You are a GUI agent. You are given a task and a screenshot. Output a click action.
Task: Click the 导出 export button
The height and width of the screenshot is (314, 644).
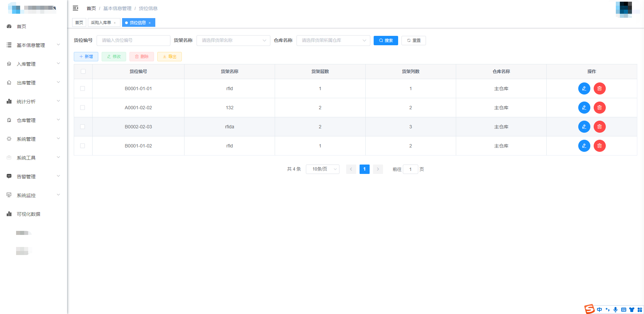coord(169,57)
